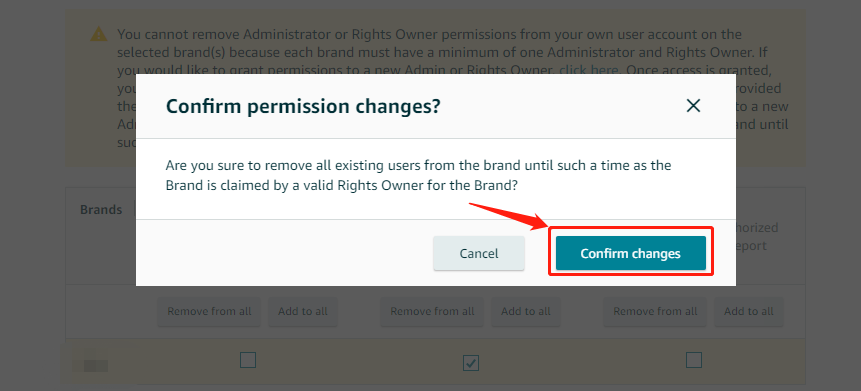Tick the unchecked checkbox in the first permission column

248,361
